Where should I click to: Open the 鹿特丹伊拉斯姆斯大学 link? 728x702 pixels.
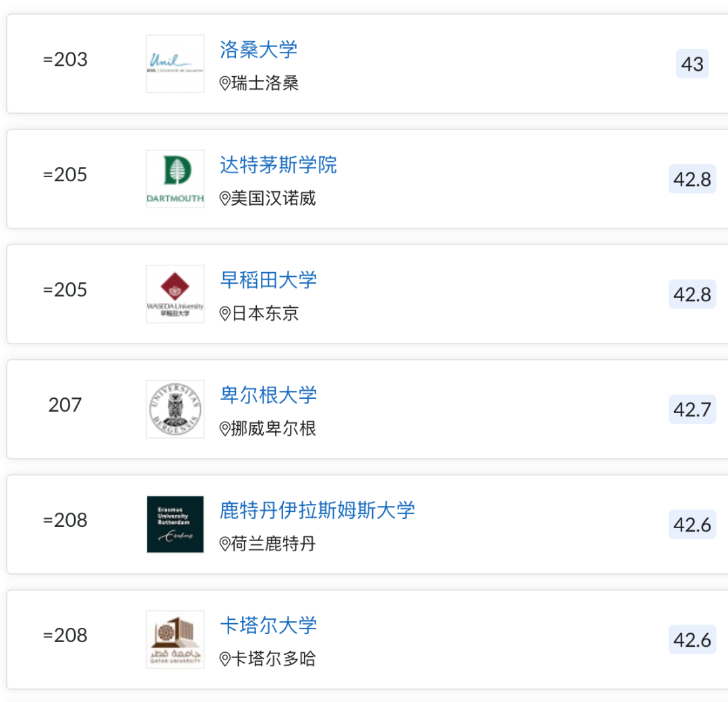point(317,510)
